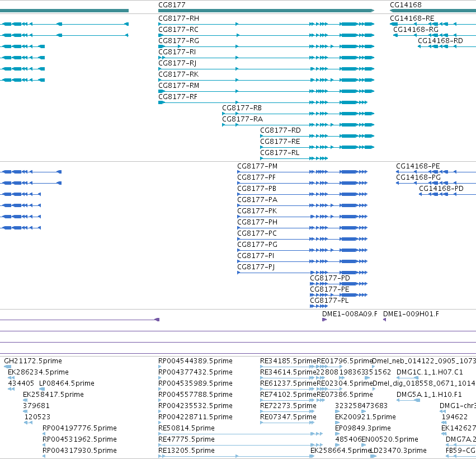Screen dimensions: 476x459
Task: Select the EP09849.3prime label
Action: [x=363, y=428]
